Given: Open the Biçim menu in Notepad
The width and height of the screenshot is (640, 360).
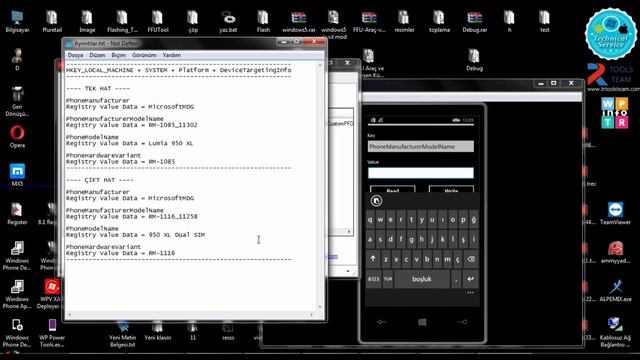Looking at the screenshot, I should click(119, 55).
